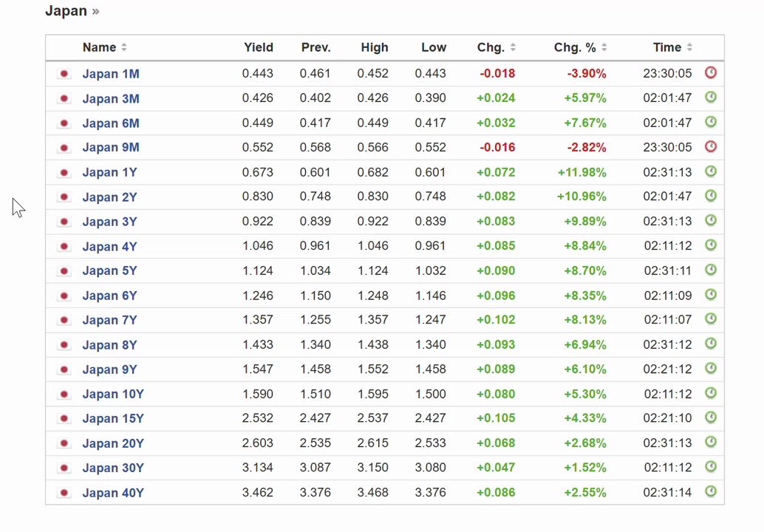Click the clock icon in Japan 3Y row

pos(711,220)
